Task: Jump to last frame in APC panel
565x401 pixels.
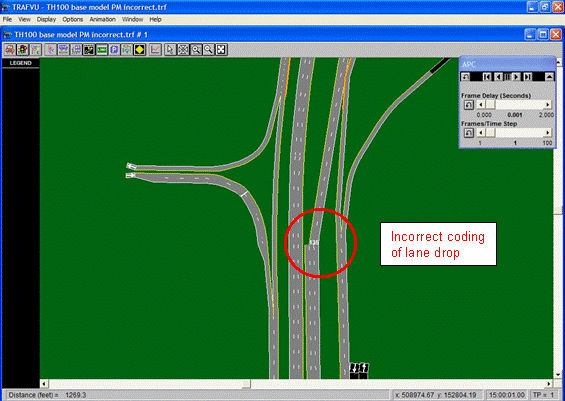Action: 527,77
